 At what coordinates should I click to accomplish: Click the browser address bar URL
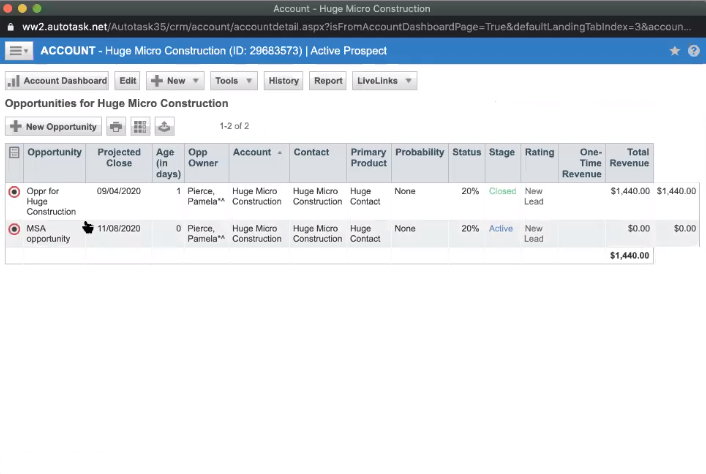[357, 27]
